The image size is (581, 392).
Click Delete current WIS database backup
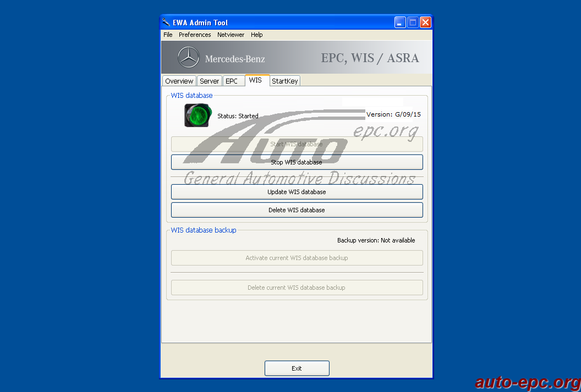tap(297, 287)
